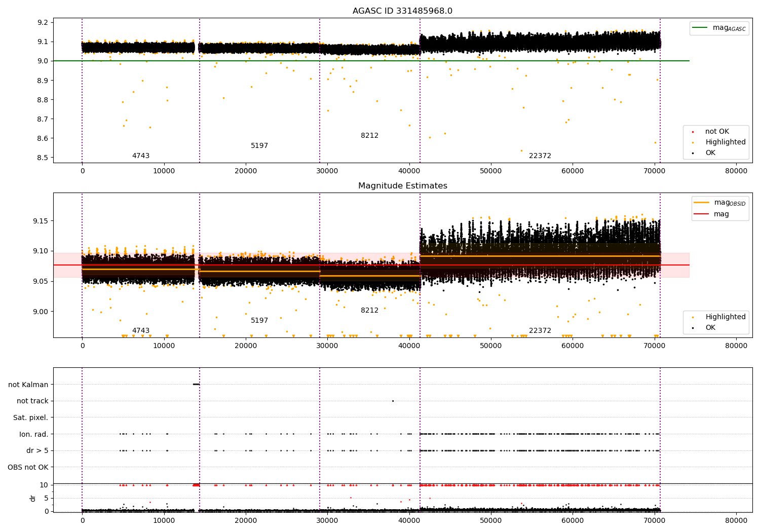Click the rotated 'dr' axis label
Image resolution: width=760 pixels, height=532 pixels.
pos(33,498)
